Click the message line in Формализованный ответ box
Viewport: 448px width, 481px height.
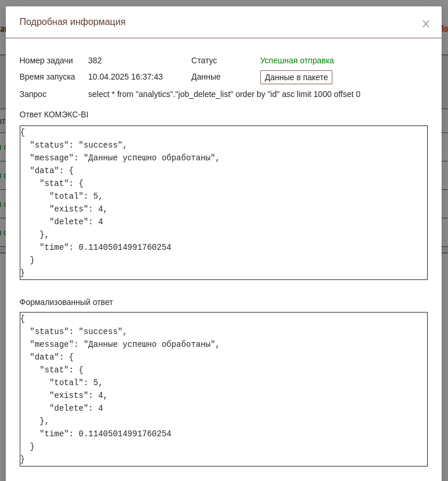[x=124, y=344]
